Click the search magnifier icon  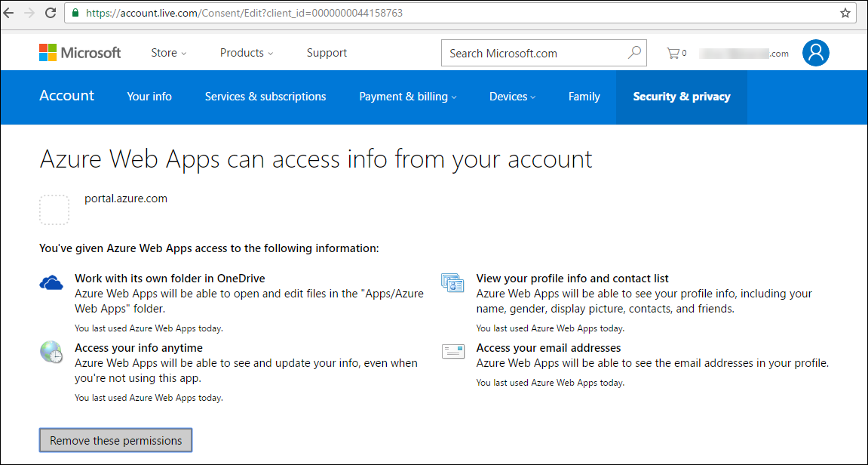tap(634, 53)
